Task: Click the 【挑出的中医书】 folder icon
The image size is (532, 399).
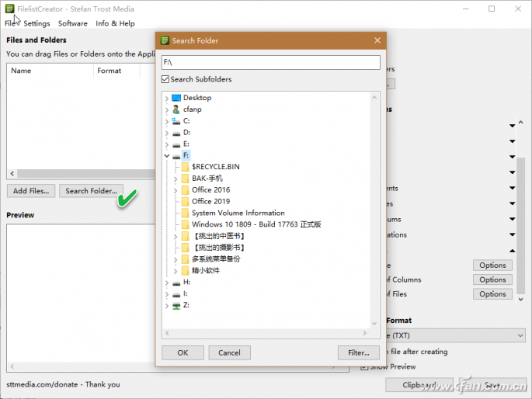Action: coord(185,236)
